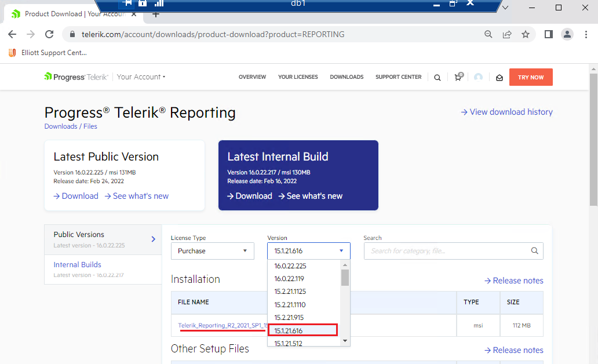
Task: Open Release notes for Other Setup Files
Action: coord(514,350)
